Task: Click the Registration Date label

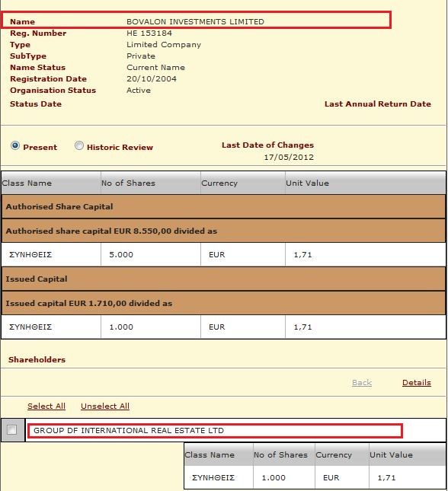Action: tap(48, 79)
